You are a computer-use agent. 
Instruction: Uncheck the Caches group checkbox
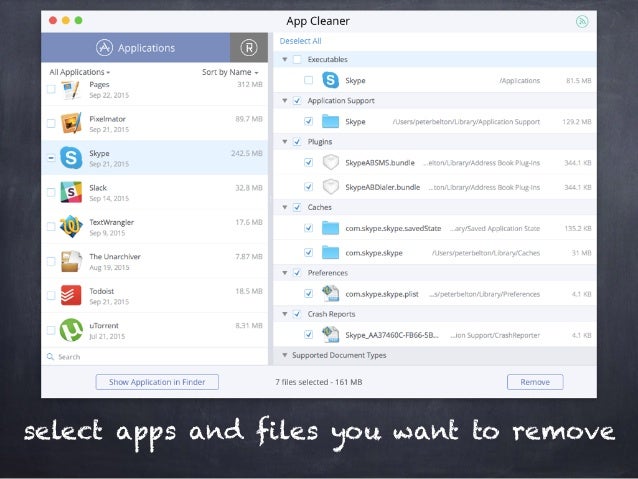pyautogui.click(x=297, y=207)
